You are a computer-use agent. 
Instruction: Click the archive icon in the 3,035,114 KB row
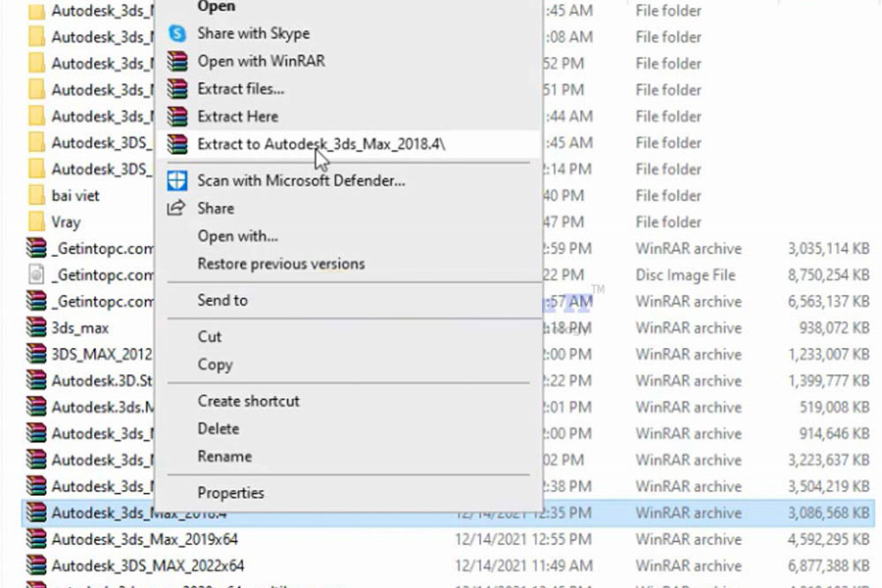pos(36,249)
